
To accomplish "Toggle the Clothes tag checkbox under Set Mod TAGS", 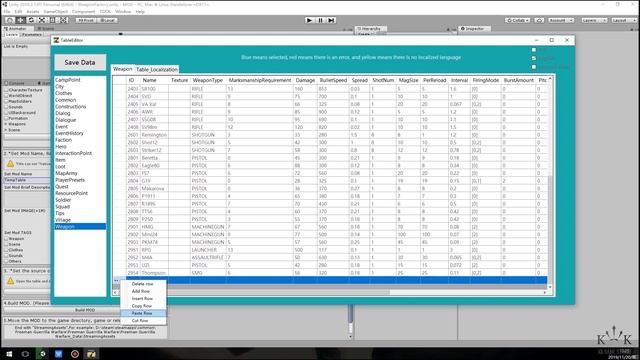I will (7, 250).
